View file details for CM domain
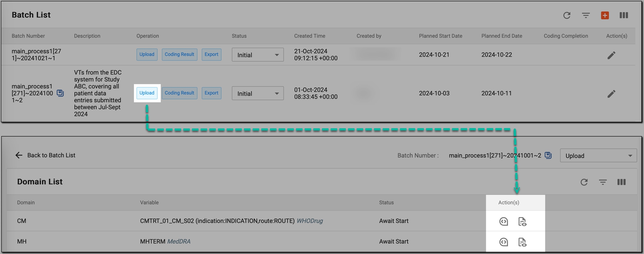Screen dimensions: 644x254 coord(522,222)
